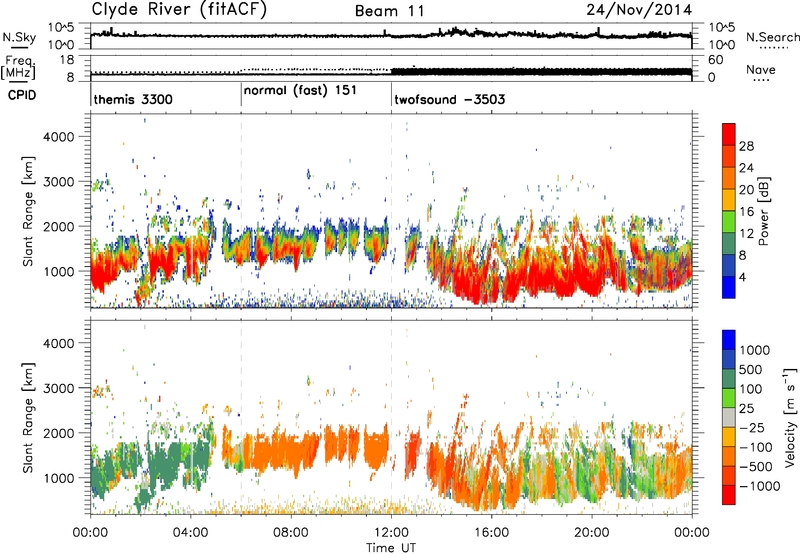The height and width of the screenshot is (554, 800).
Task: Click the '16:00' time axis tick label
Action: point(491,533)
